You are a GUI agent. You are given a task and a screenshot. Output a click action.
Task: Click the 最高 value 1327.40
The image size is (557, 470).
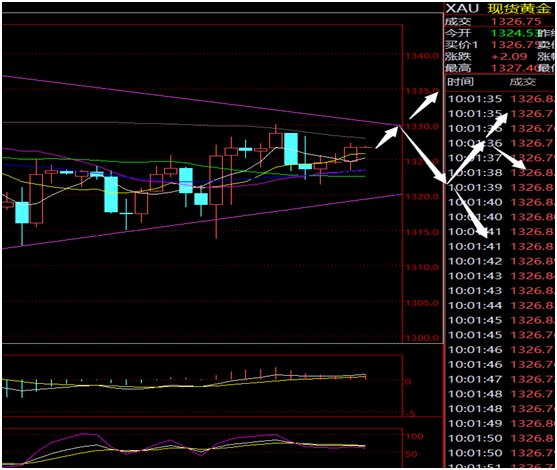(x=514, y=67)
